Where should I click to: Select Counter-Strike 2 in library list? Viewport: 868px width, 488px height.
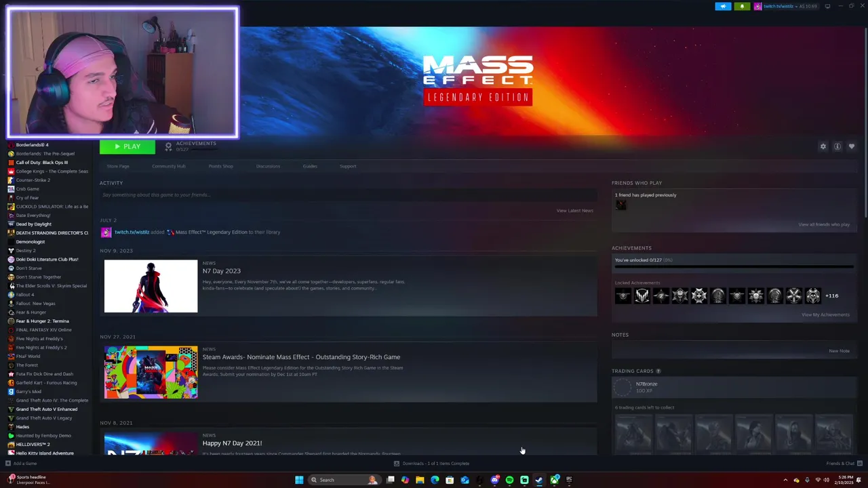click(x=33, y=180)
